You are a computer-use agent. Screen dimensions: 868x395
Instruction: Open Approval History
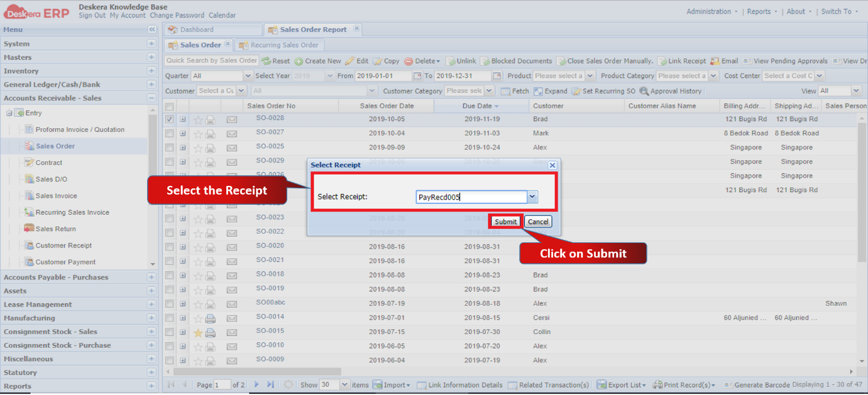[670, 91]
